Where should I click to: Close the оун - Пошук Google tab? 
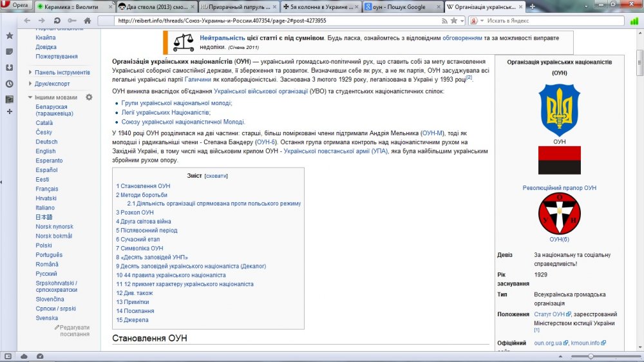(x=439, y=7)
